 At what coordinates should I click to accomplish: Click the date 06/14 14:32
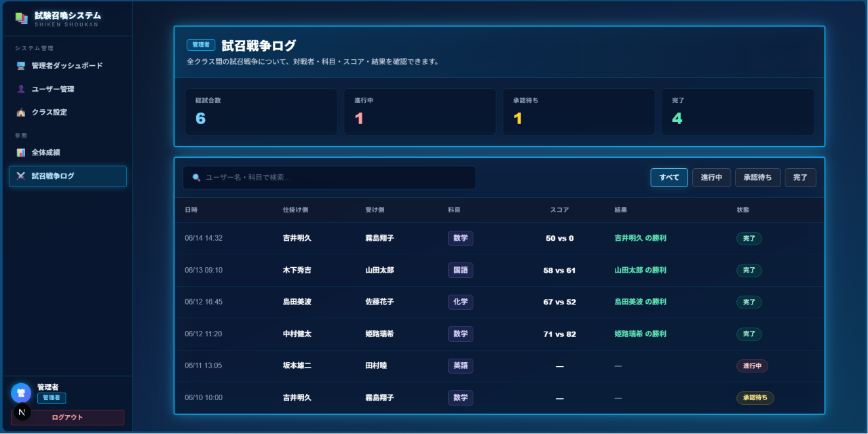(x=204, y=238)
